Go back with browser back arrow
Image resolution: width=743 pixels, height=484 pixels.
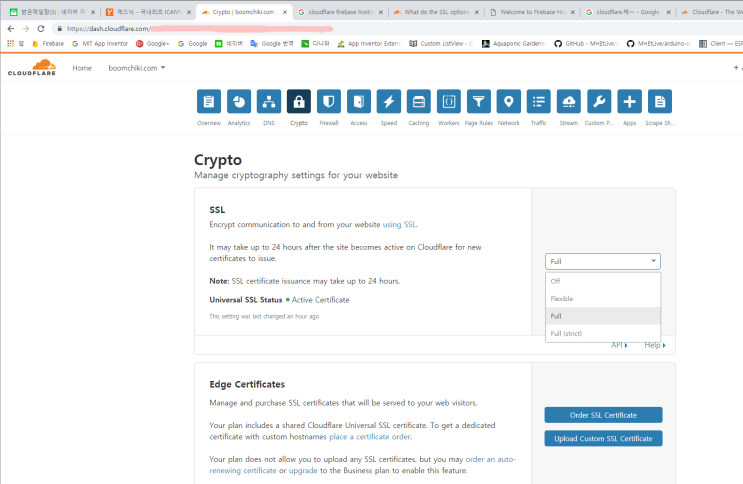click(x=11, y=28)
